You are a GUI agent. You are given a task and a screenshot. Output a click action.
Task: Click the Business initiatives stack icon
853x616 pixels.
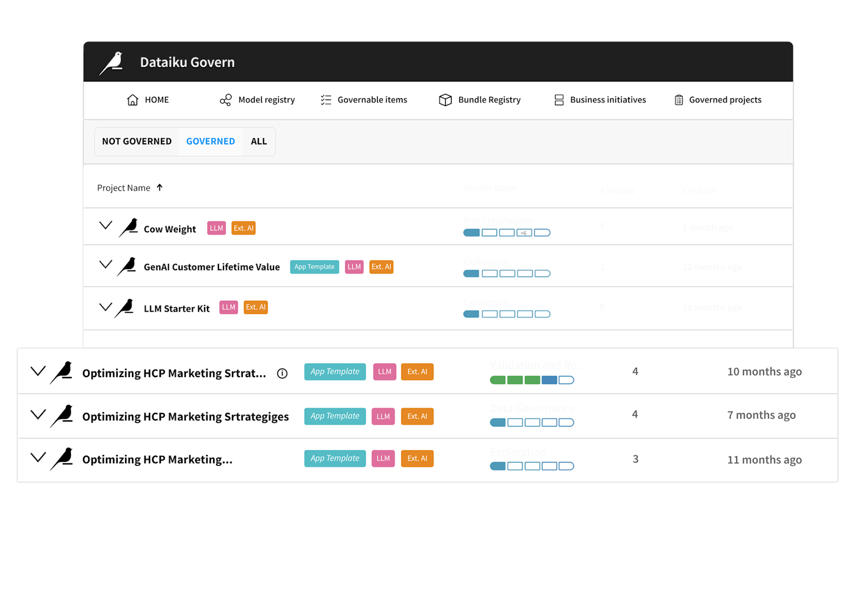[x=559, y=100]
